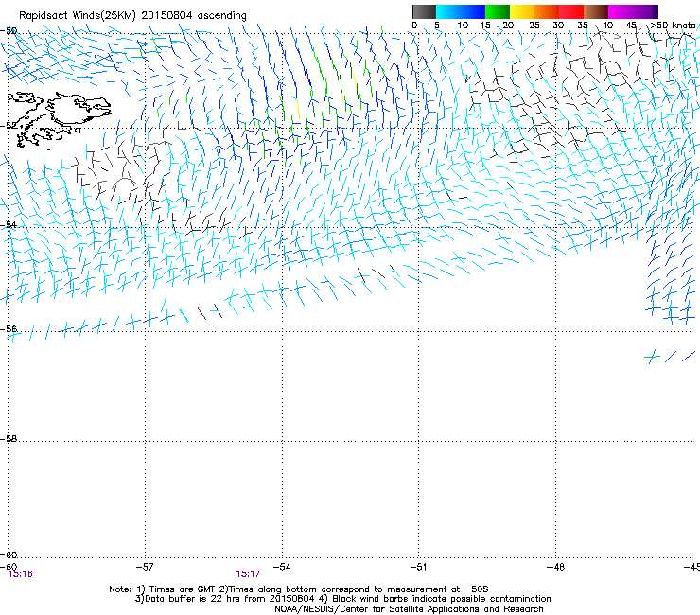700x615 pixels.
Task: Click the '-52' latitude axis label
Action: [x=9, y=126]
